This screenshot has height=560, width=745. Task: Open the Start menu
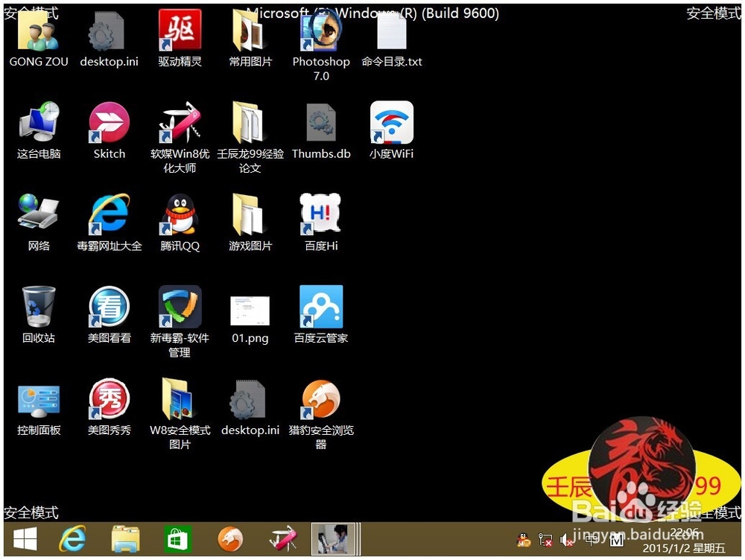25,538
